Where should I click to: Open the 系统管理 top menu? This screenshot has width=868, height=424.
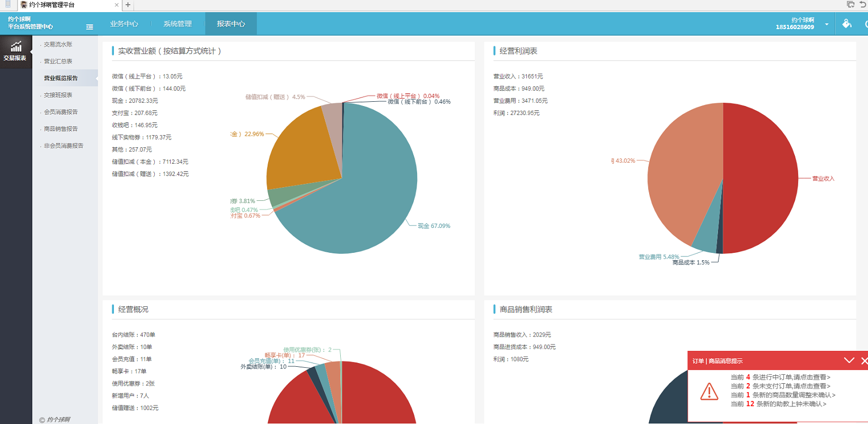click(178, 24)
